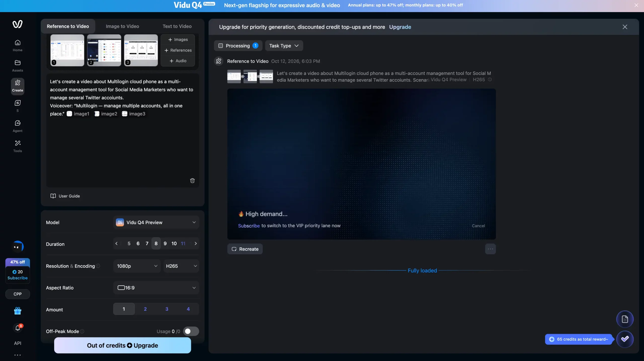Image resolution: width=644 pixels, height=361 pixels.
Task: Open the document icon floating button
Action: (x=625, y=319)
